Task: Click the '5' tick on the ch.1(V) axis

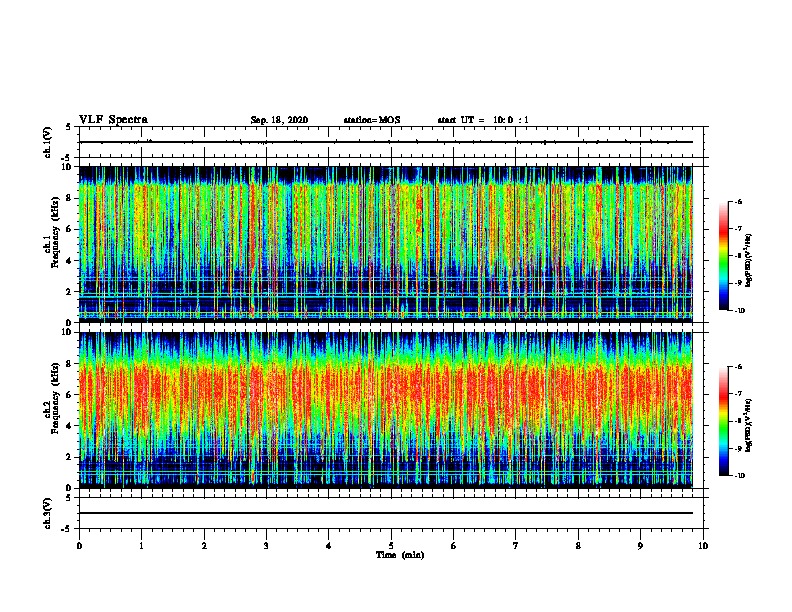Action: tap(69, 127)
